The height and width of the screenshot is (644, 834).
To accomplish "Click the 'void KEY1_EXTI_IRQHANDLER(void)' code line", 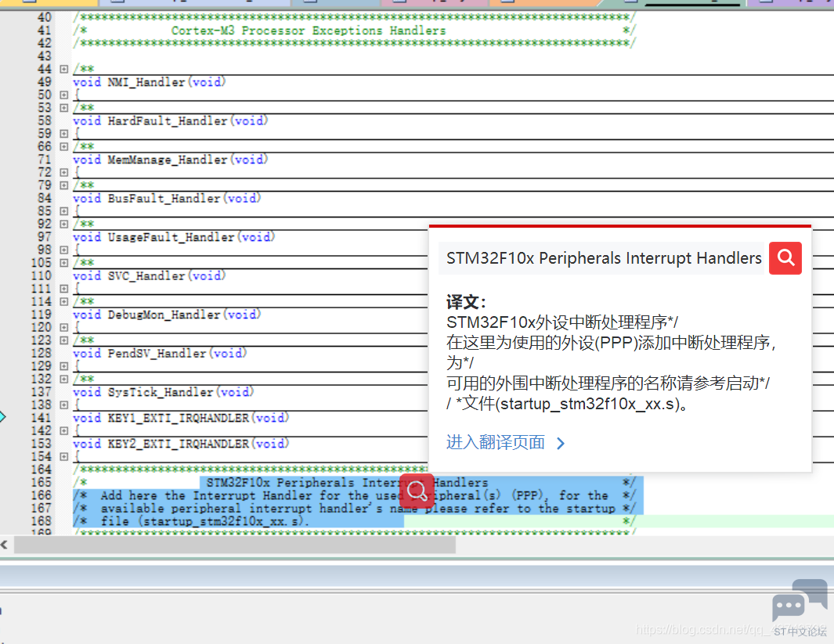I will [181, 418].
